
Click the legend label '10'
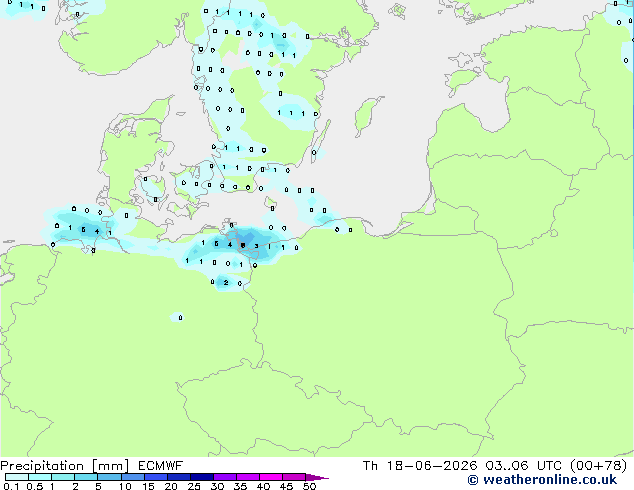125,486
